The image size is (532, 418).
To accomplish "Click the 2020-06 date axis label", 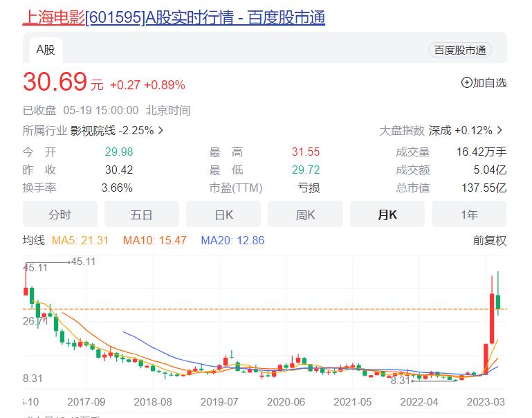I will point(286,402).
